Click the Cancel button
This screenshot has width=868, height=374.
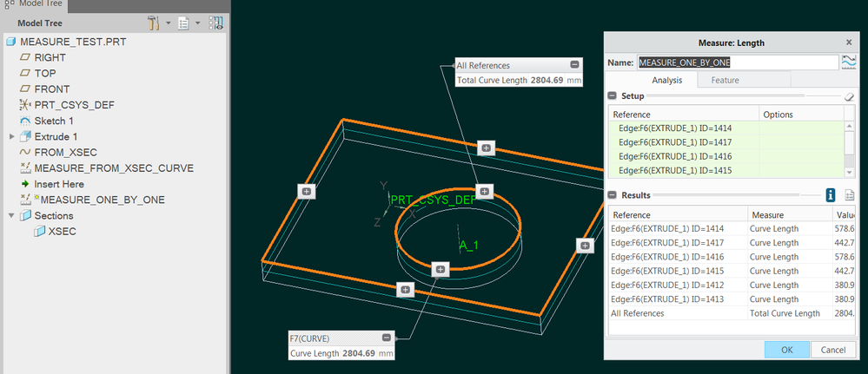click(833, 350)
